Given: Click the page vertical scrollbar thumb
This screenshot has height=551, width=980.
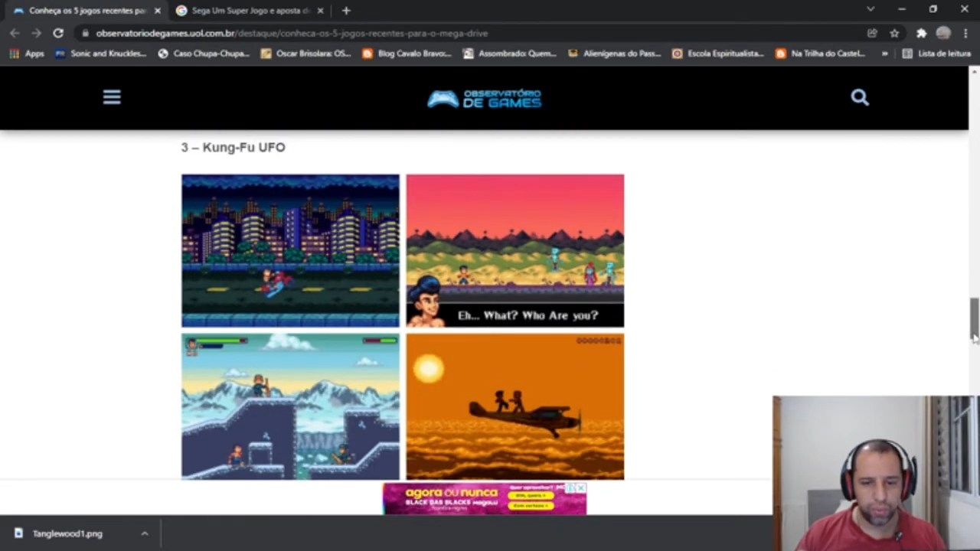Looking at the screenshot, I should pyautogui.click(x=974, y=318).
